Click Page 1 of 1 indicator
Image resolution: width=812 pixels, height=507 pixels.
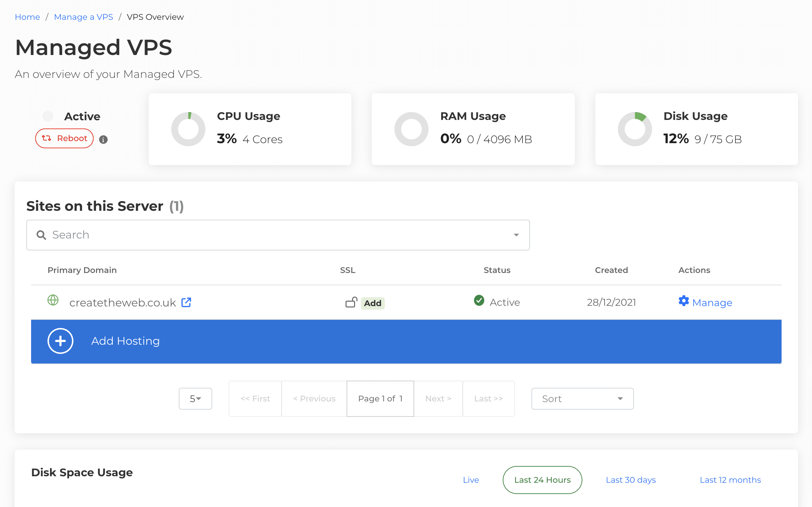(x=380, y=399)
